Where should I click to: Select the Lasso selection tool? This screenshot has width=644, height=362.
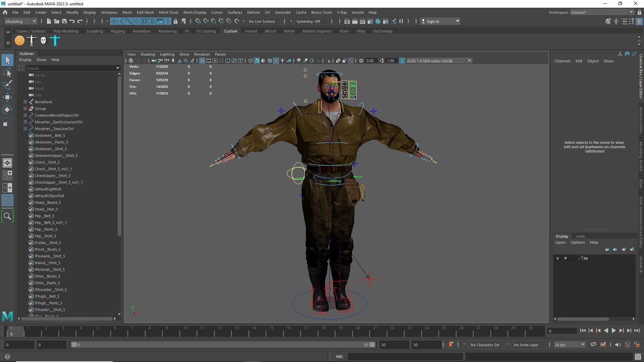click(7, 72)
